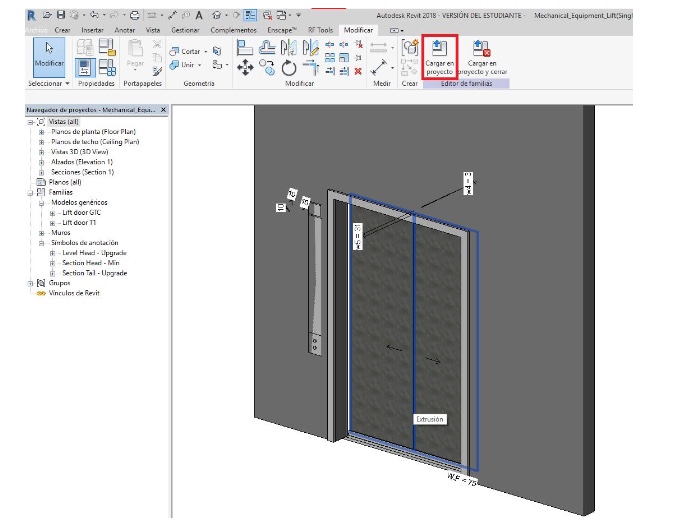The height and width of the screenshot is (522, 679).
Task: Select the Rotate tool icon
Action: 289,68
